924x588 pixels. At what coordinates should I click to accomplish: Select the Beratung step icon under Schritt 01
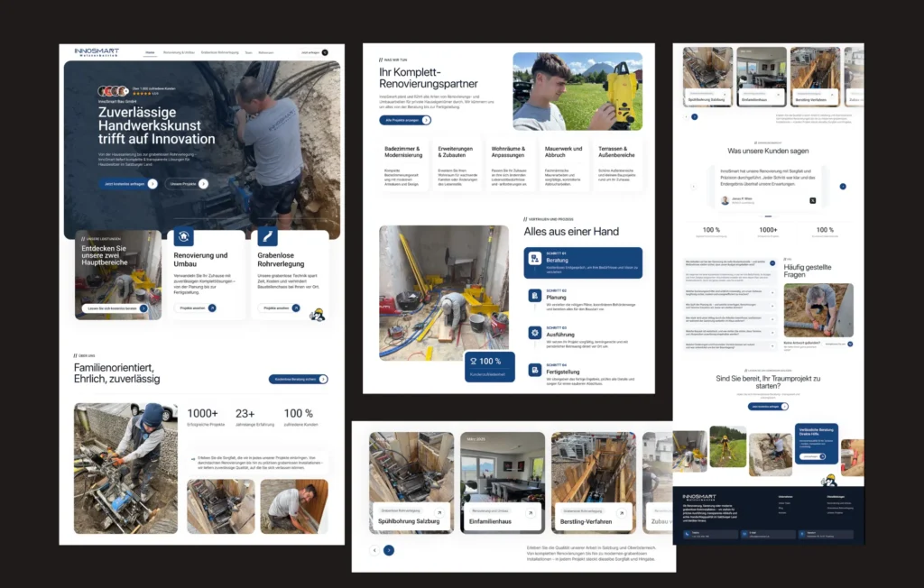[534, 259]
